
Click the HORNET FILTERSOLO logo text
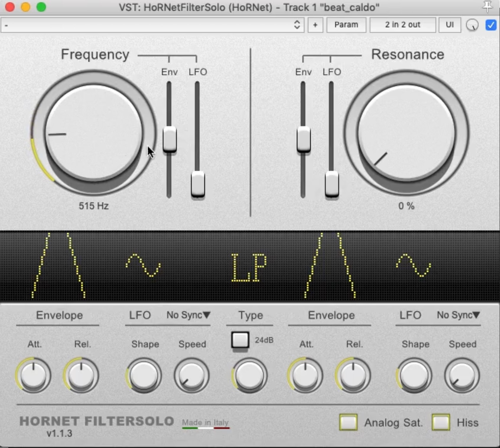(x=97, y=421)
